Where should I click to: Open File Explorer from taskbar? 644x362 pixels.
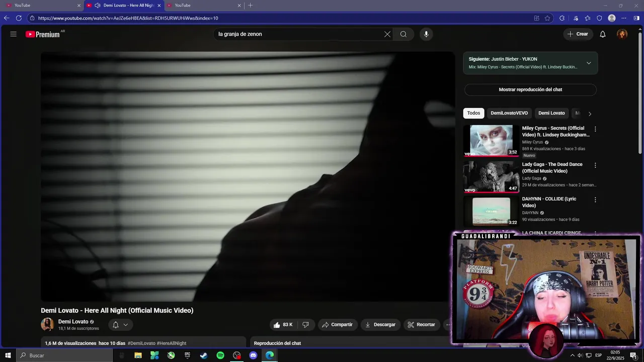[x=138, y=355]
